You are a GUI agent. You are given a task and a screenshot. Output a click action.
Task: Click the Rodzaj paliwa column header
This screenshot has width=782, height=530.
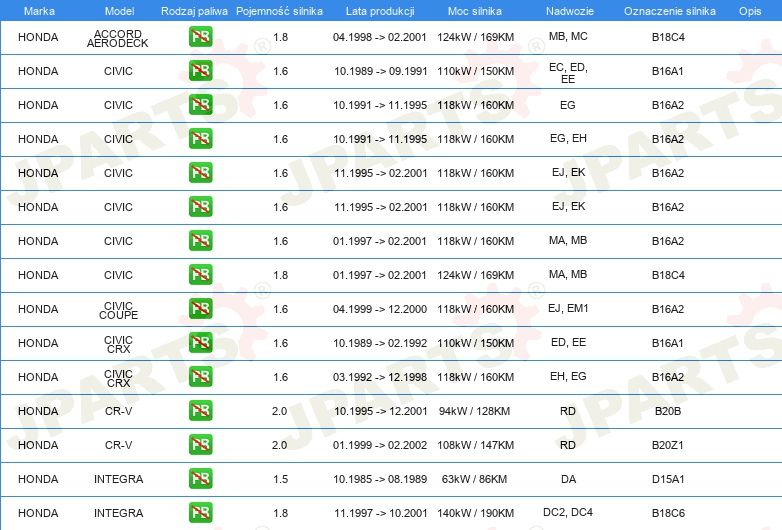click(194, 11)
